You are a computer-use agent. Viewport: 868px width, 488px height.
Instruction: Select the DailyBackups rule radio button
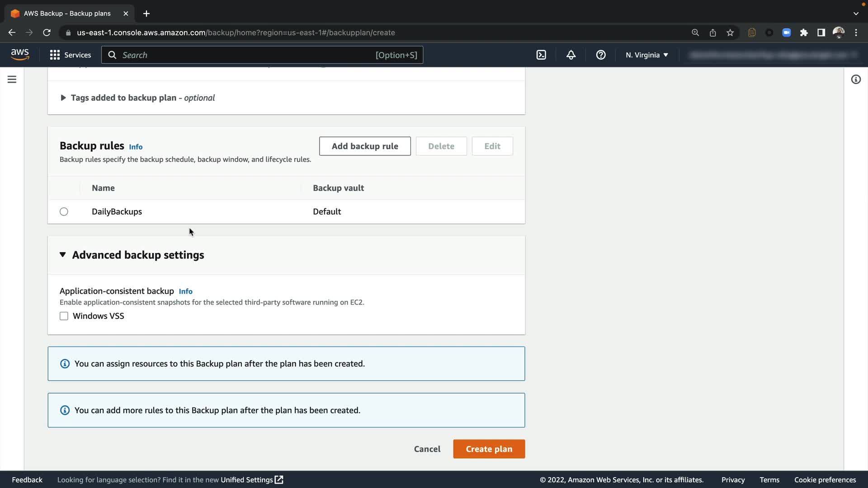point(64,212)
